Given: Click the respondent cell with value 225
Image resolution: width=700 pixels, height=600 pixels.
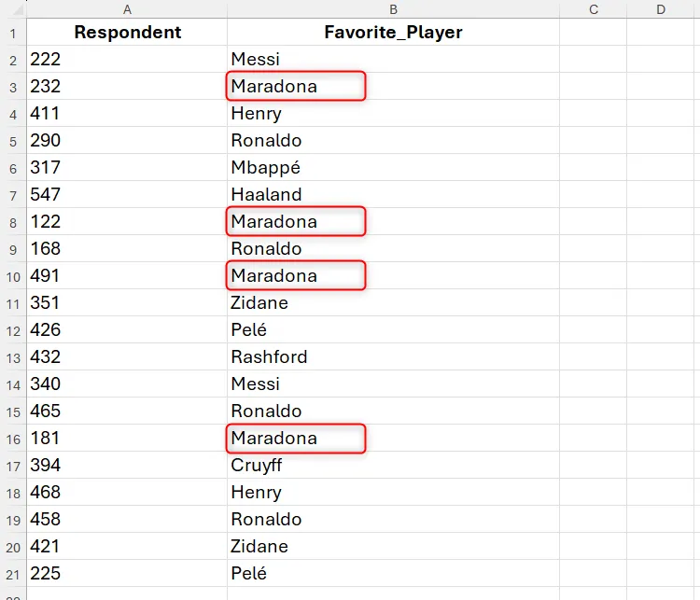Looking at the screenshot, I should tap(127, 574).
